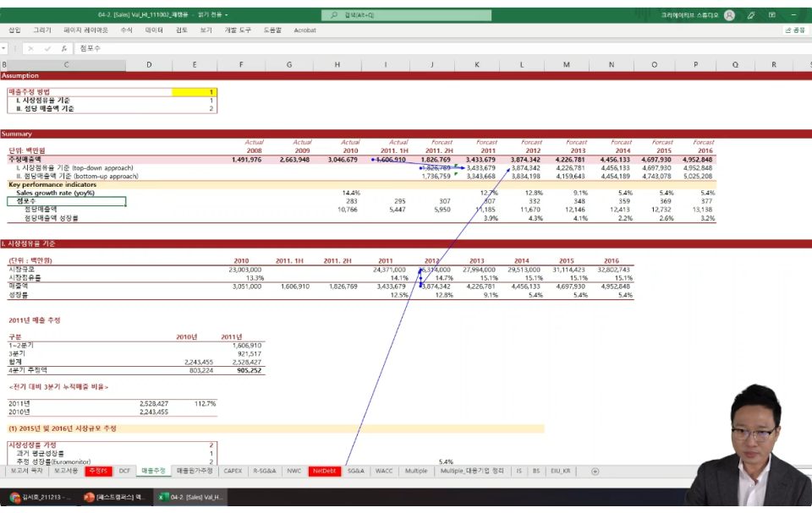Switch to the 보고서용 sheet tab
Viewport: 812px width, 513px height.
66,471
